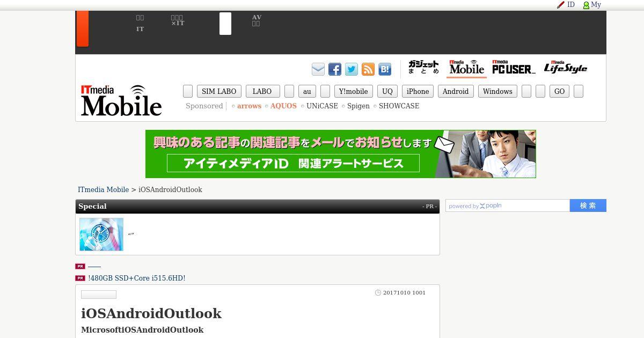Click the PR badge beside the 480GB SSD link

click(80, 278)
